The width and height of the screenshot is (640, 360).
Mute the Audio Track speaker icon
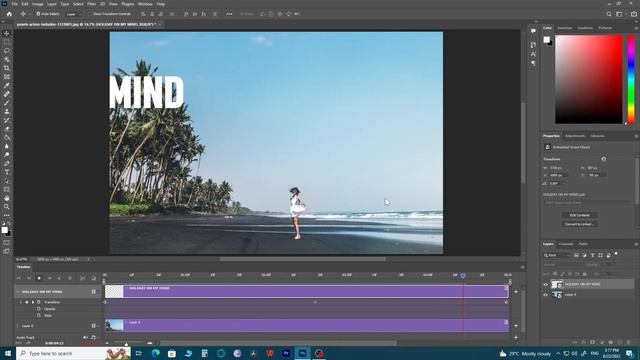pos(85,338)
